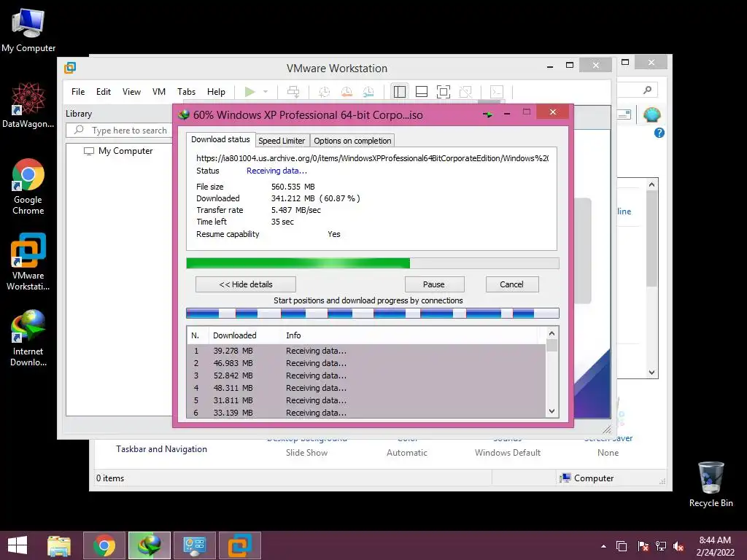Click the Info column header
Image resolution: width=747 pixels, height=560 pixels.
(x=293, y=335)
